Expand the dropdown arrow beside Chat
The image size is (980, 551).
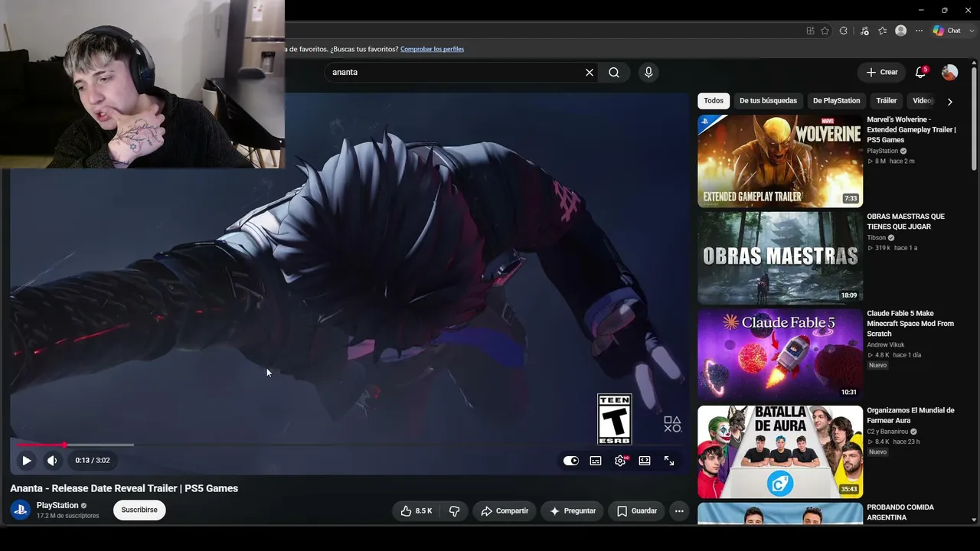point(970,31)
